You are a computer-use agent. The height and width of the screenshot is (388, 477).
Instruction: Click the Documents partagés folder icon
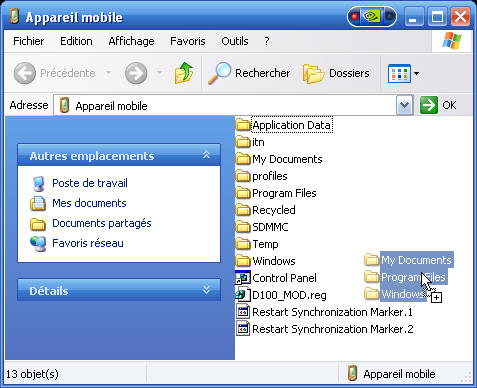click(x=38, y=224)
